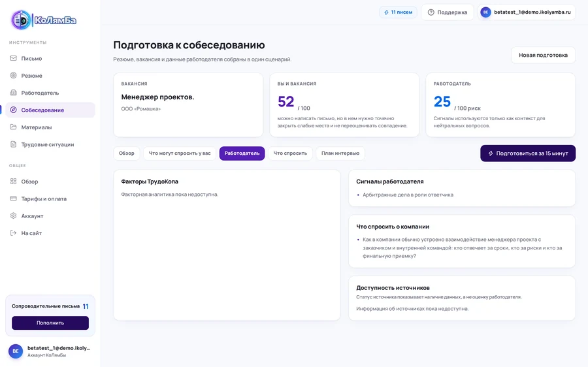Viewport: 588px width, 367px height.
Task: Switch to the Обзор tab
Action: pos(126,153)
